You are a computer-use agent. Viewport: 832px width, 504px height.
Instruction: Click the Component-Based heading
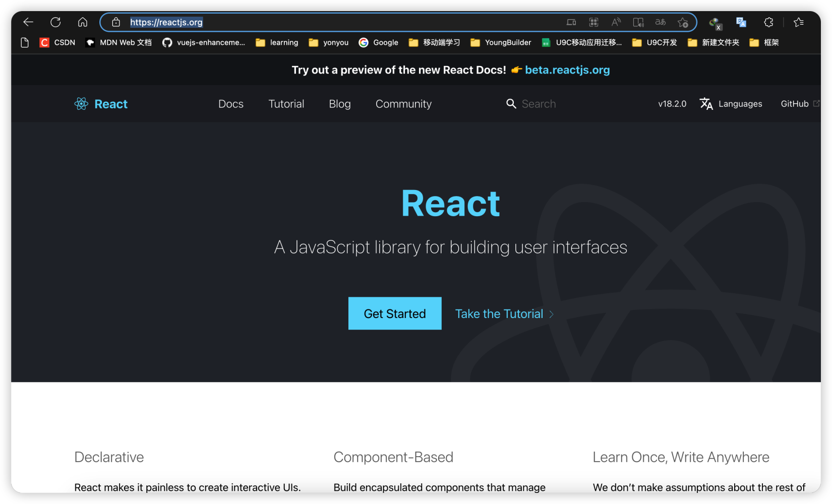click(x=393, y=457)
